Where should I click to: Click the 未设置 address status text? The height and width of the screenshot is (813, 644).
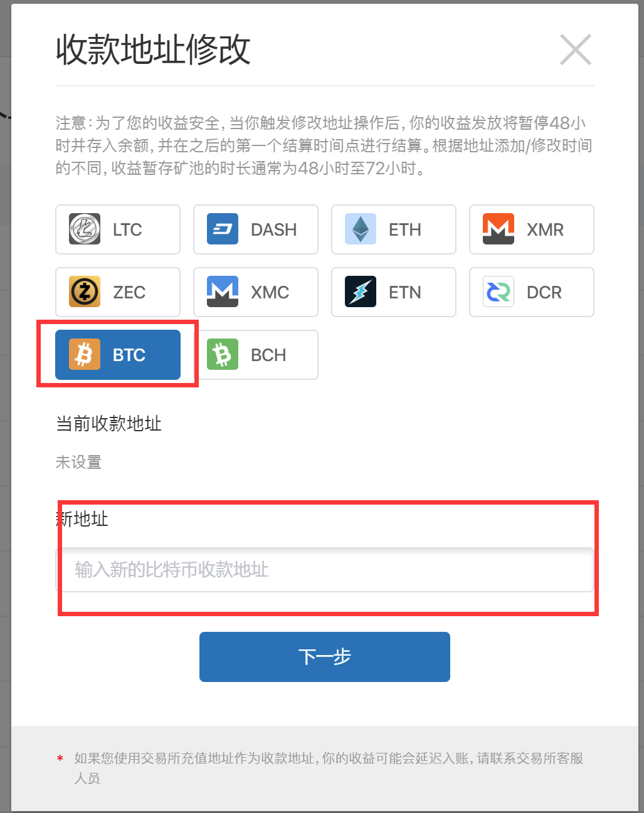[x=78, y=463]
